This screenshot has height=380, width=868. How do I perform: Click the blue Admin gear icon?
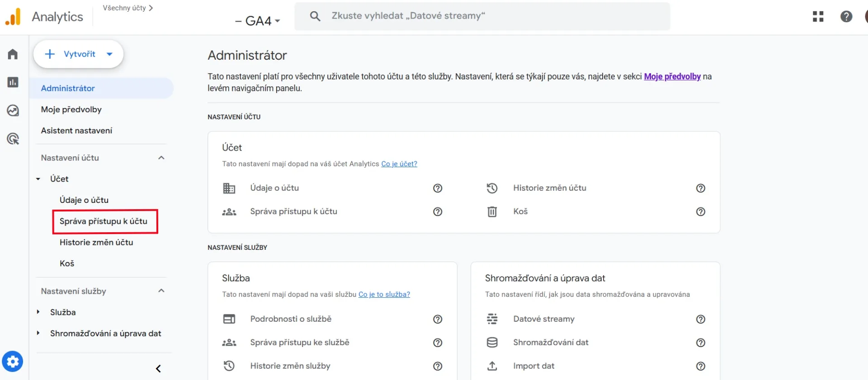(13, 361)
